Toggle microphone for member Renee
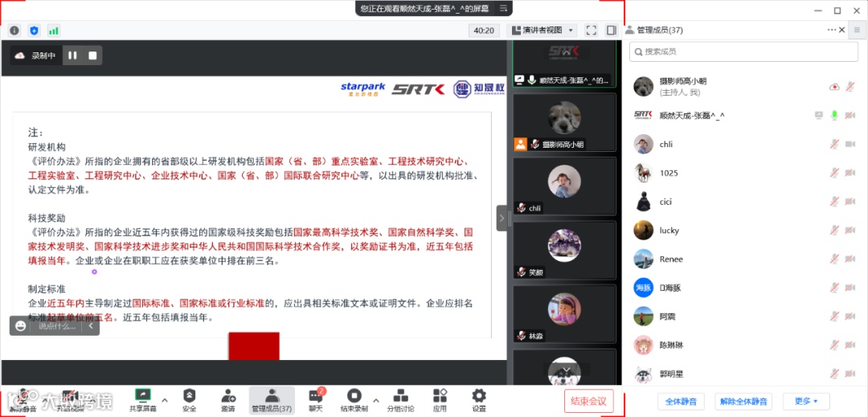The width and height of the screenshot is (868, 417). point(834,259)
